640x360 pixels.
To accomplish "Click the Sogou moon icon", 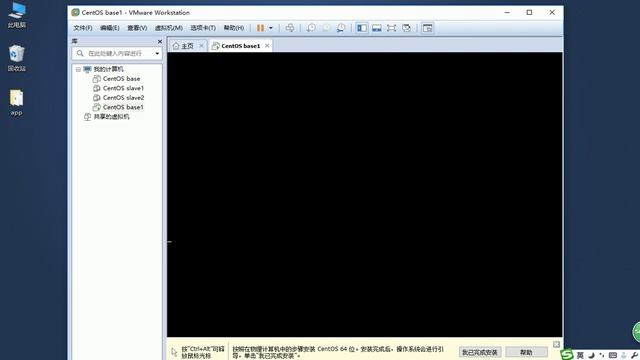I will 591,356.
